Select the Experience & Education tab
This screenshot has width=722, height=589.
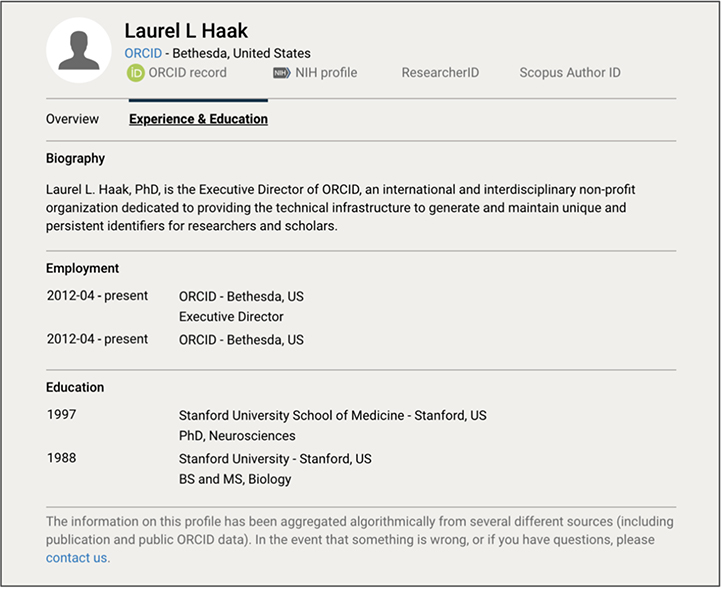[x=198, y=119]
